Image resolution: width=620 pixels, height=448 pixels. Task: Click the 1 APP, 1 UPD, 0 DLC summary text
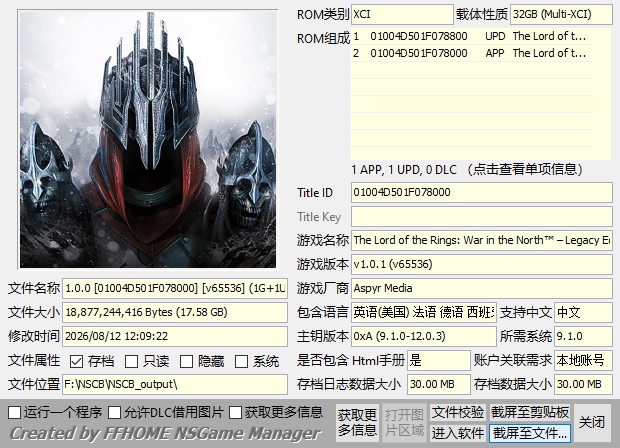pos(467,170)
